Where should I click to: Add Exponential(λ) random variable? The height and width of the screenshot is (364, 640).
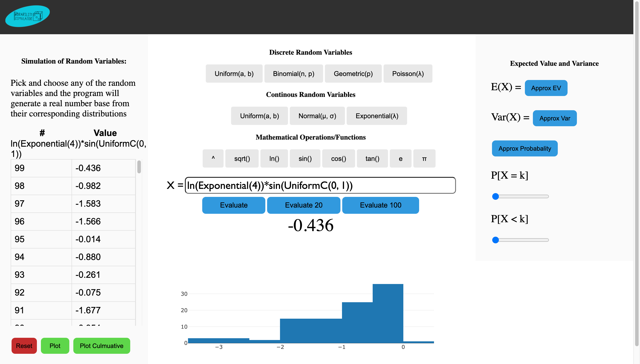click(376, 116)
